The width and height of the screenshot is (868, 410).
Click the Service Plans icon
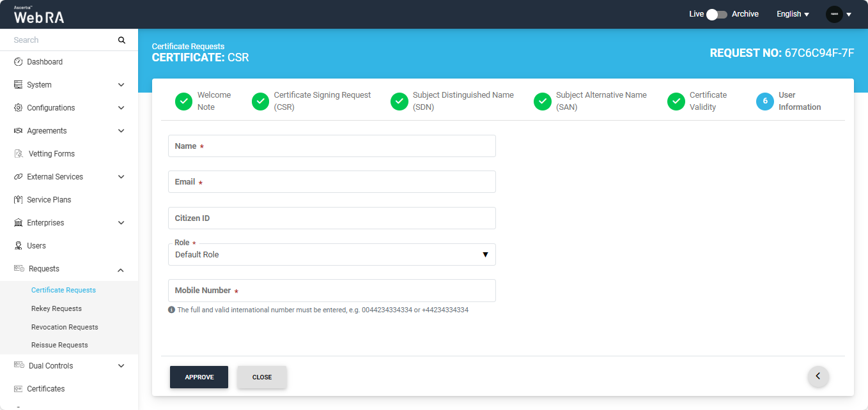point(19,200)
